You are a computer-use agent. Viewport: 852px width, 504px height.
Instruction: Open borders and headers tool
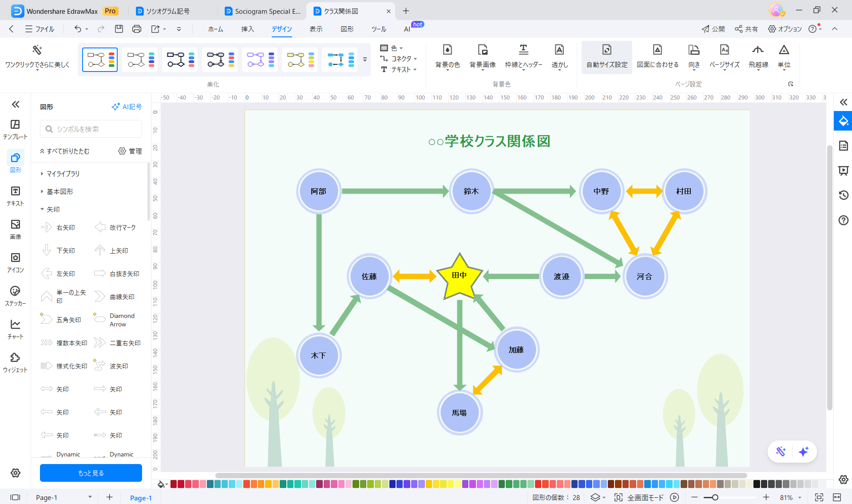(x=523, y=57)
